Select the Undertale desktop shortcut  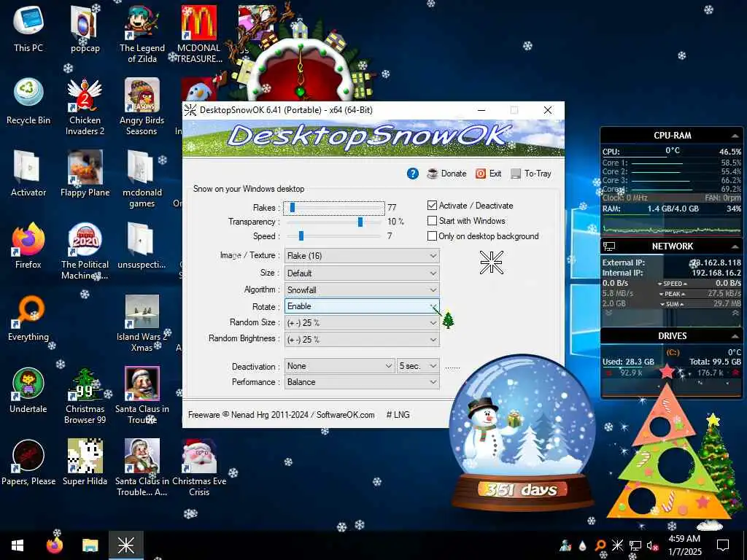click(x=28, y=390)
